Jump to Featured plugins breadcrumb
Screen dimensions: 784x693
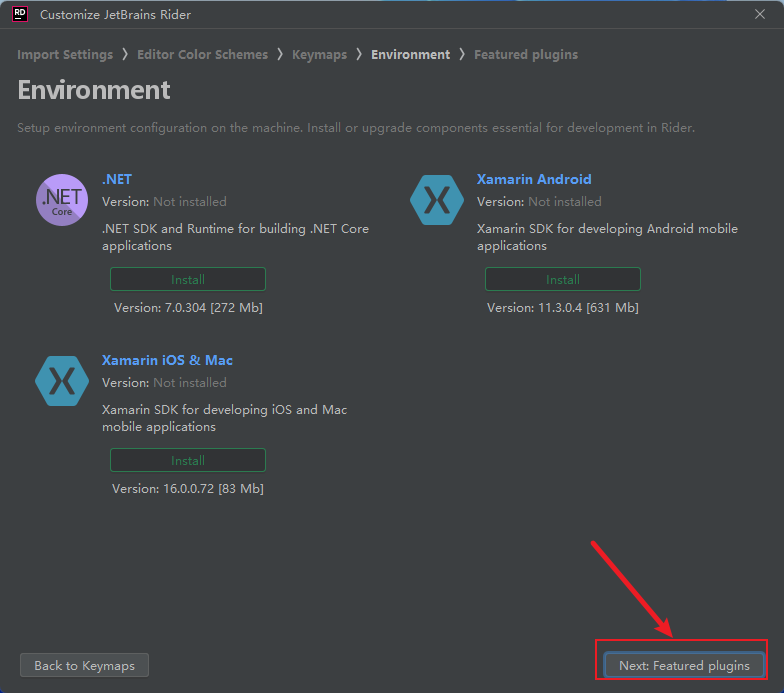pyautogui.click(x=526, y=54)
